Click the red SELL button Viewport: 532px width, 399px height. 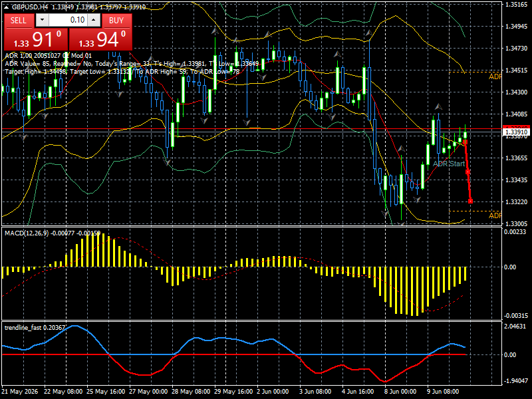[19, 21]
